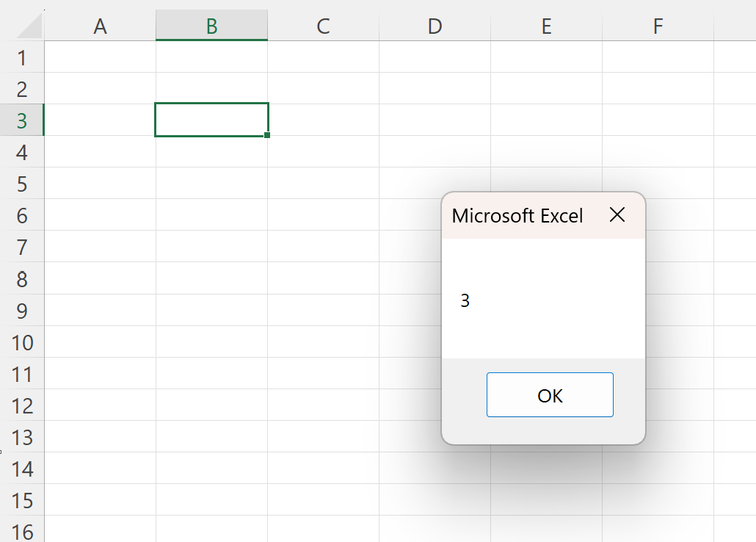
Task: Select column header D
Action: (x=435, y=26)
